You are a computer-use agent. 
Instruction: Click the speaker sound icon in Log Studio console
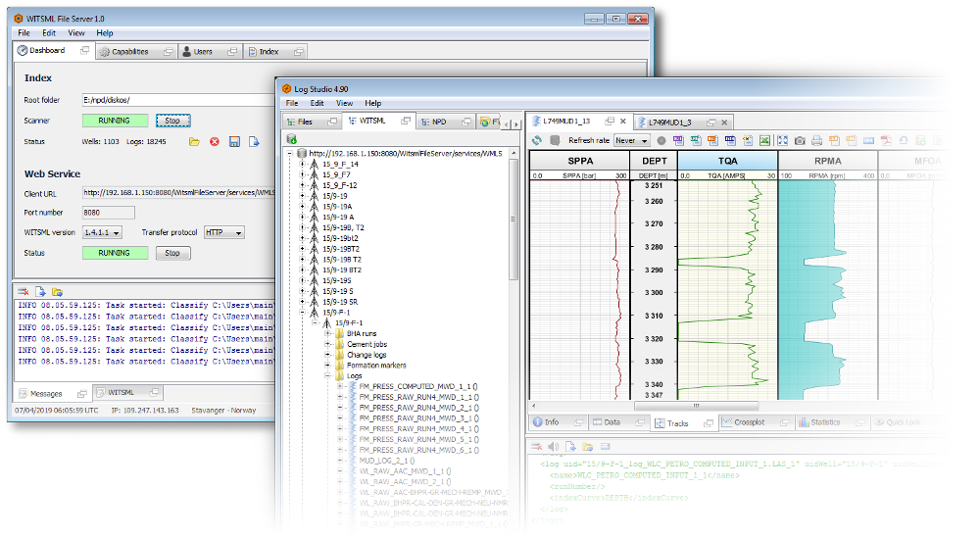pos(553,447)
